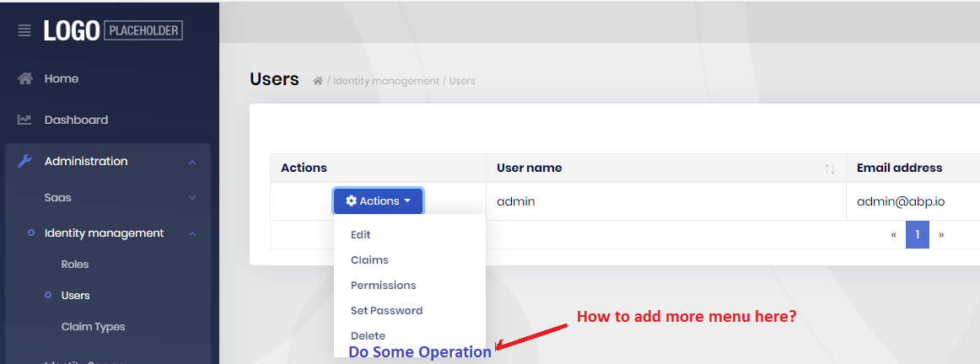This screenshot has width=980, height=364.
Task: Click pagination page 1 button
Action: click(x=918, y=234)
